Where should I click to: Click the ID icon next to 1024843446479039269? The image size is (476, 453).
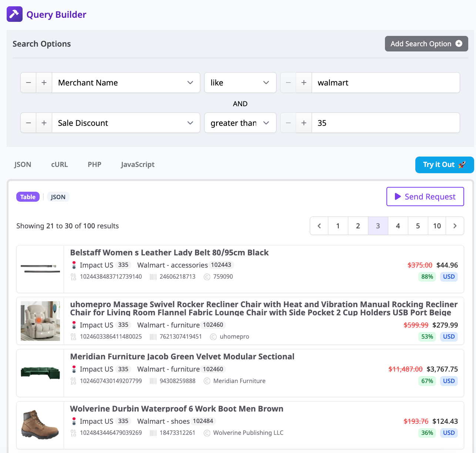(73, 433)
